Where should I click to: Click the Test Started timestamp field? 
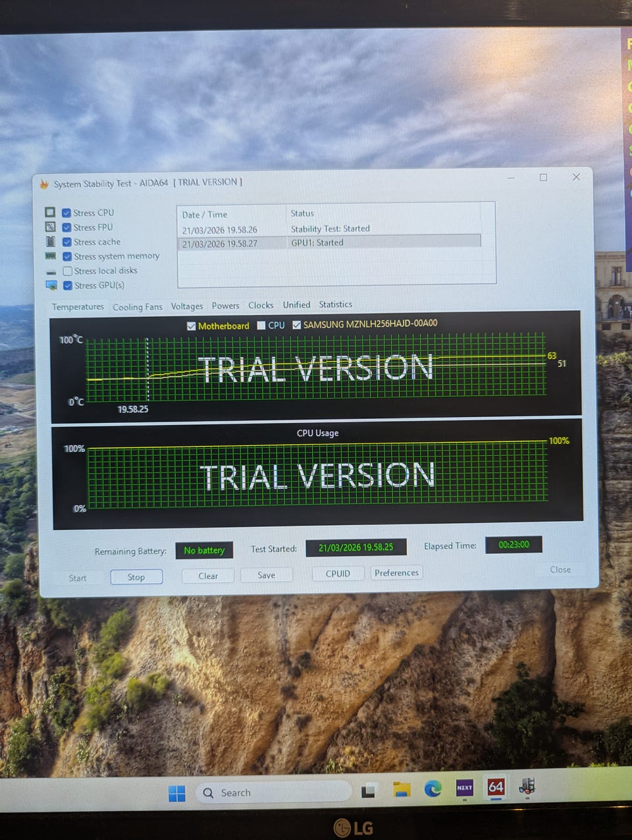coord(355,547)
